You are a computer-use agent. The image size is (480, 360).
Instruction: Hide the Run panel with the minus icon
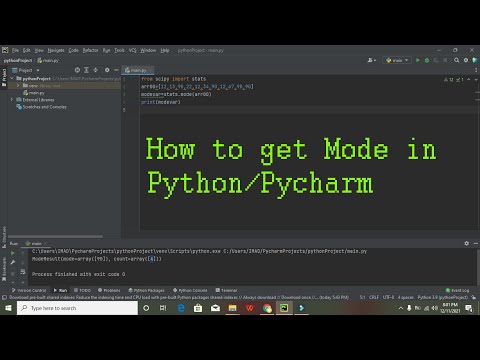476,243
